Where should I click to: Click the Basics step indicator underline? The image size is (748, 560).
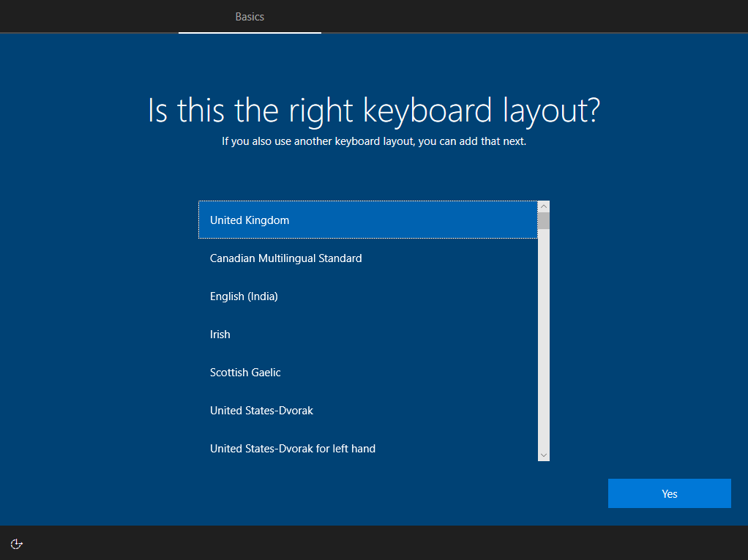click(250, 33)
